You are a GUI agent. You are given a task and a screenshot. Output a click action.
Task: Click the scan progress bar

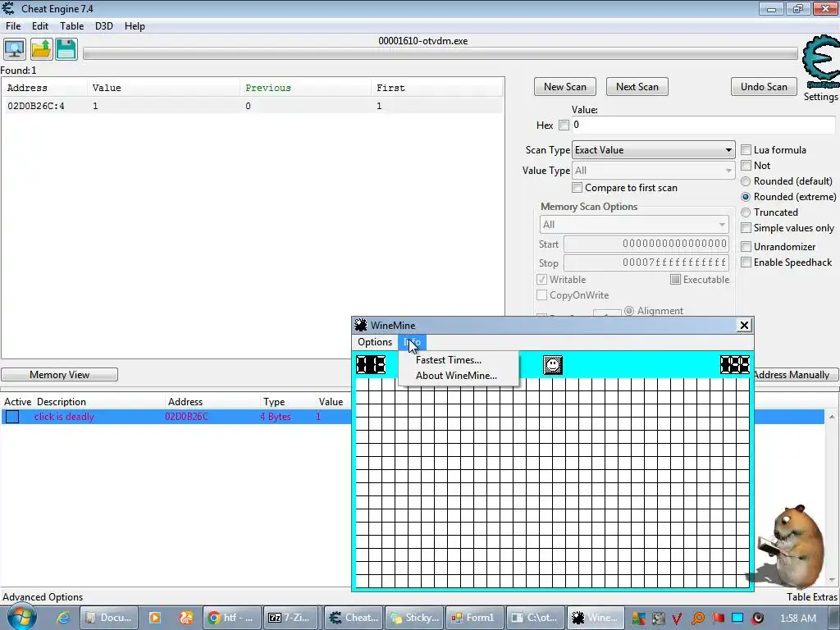(441, 53)
